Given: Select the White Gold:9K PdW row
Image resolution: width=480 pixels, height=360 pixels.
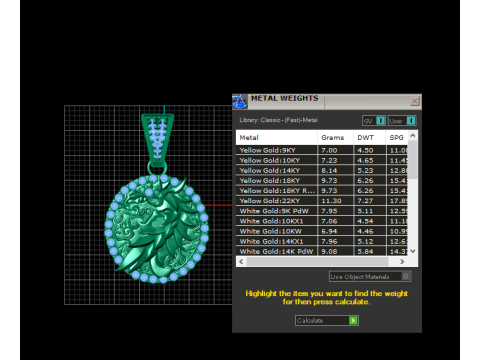Looking at the screenshot, I should [322, 211].
